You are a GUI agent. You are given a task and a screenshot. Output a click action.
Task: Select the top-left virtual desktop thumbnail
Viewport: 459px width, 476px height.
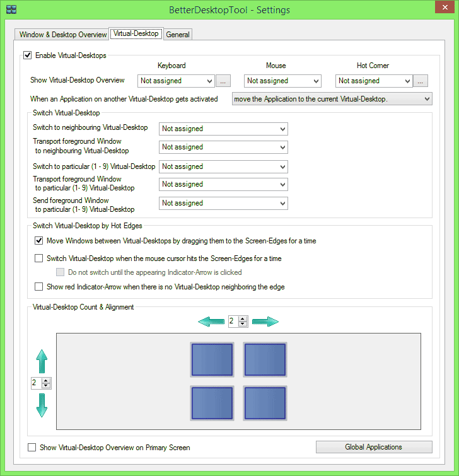[x=212, y=360]
